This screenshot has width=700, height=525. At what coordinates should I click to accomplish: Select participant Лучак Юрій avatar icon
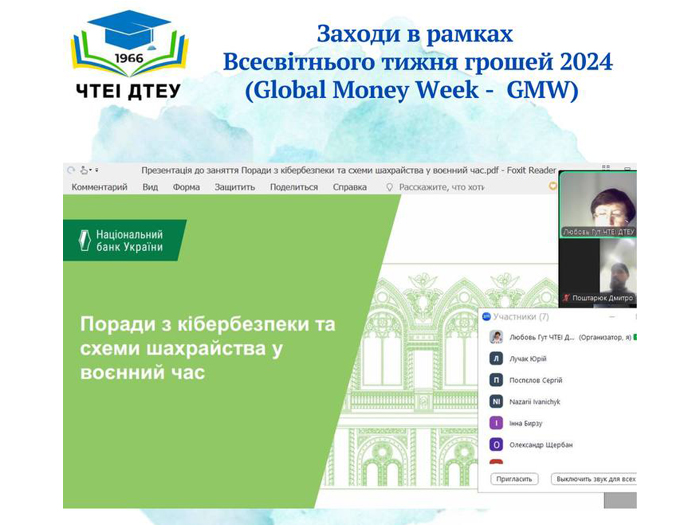[496, 358]
